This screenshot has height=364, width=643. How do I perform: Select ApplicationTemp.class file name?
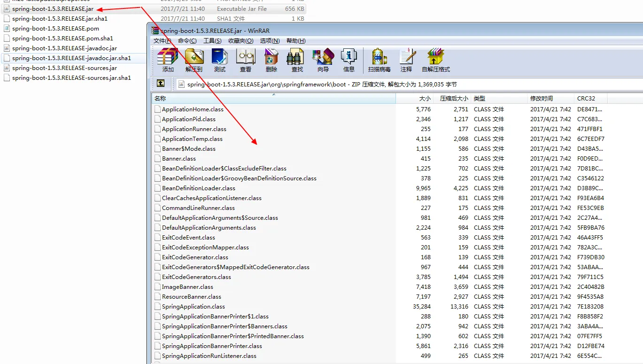(192, 139)
